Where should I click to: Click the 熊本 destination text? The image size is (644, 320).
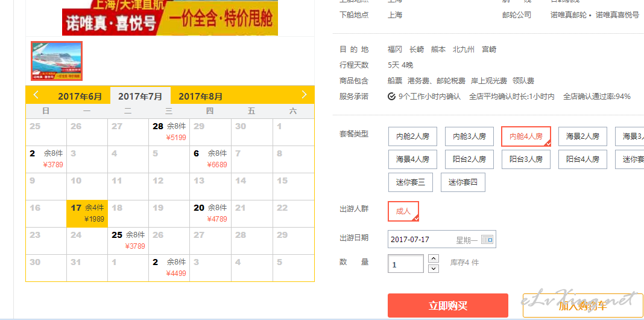[x=438, y=50]
